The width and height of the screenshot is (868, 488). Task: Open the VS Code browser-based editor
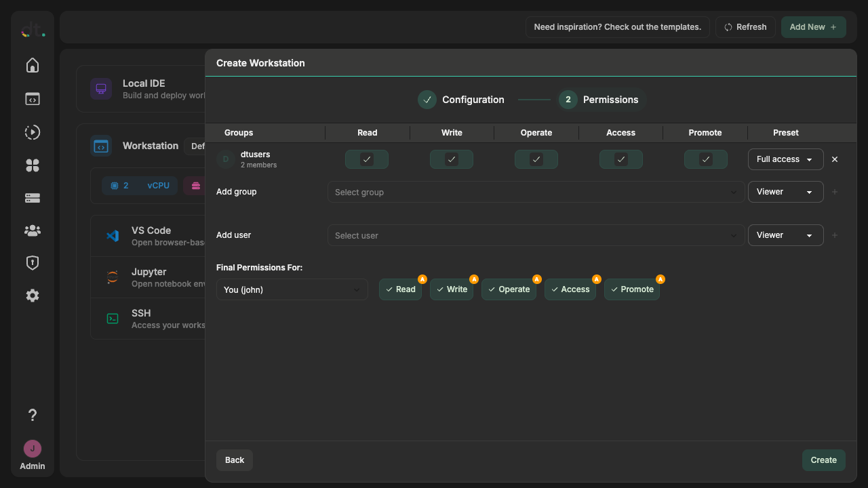(x=151, y=235)
